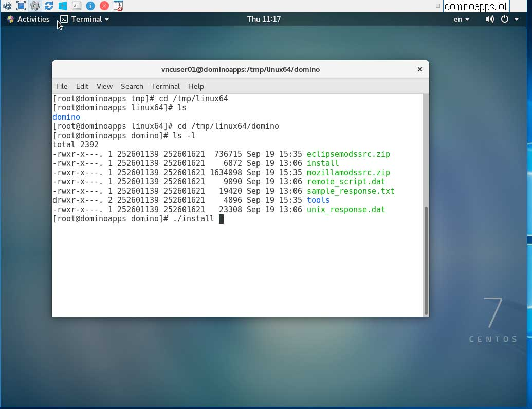Click the file size value 19420
Image resolution: width=532 pixels, height=409 pixels.
230,191
